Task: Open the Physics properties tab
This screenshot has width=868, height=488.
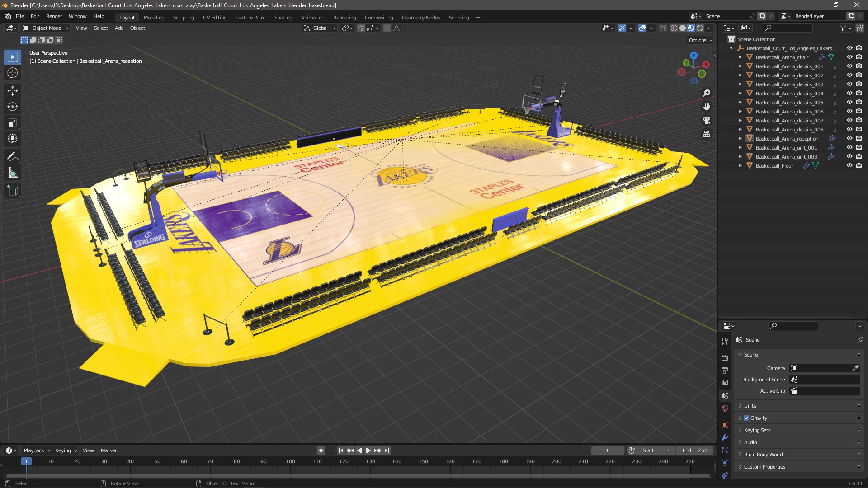Action: tap(725, 463)
